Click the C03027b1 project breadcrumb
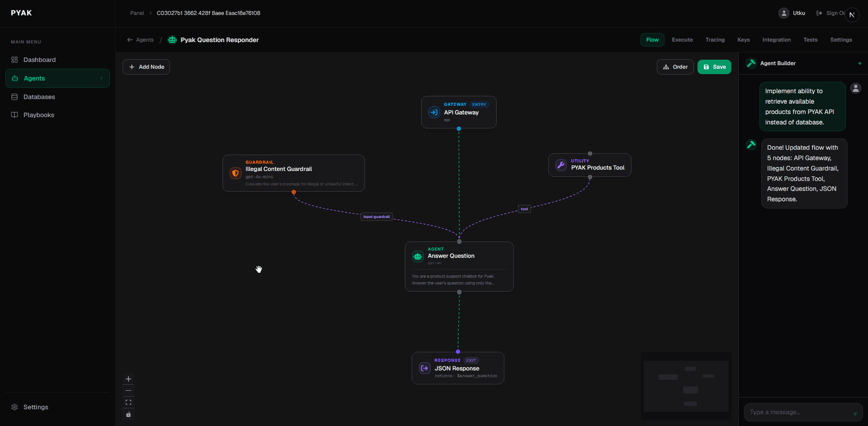Image resolution: width=868 pixels, height=426 pixels. [209, 13]
